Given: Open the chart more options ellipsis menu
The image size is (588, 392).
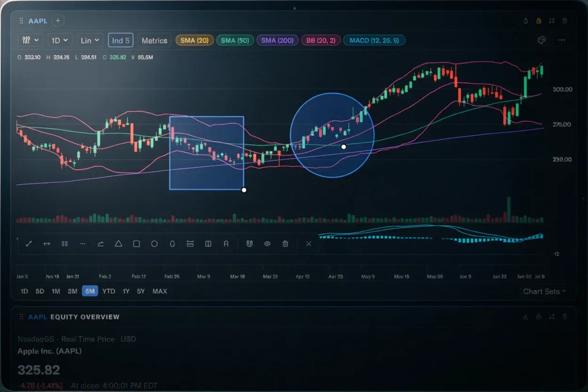Looking at the screenshot, I should [561, 40].
